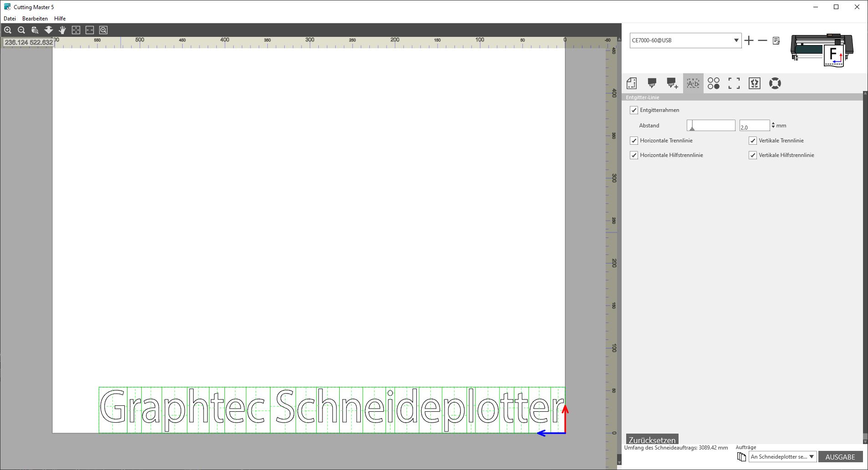
Task: Toggle the Entgitterrahmen checkbox
Action: click(634, 110)
